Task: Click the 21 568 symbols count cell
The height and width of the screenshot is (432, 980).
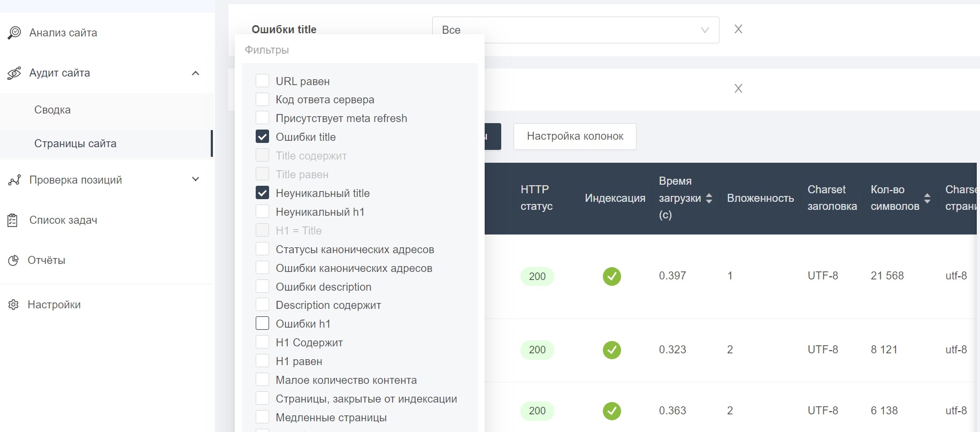Action: pyautogui.click(x=887, y=276)
